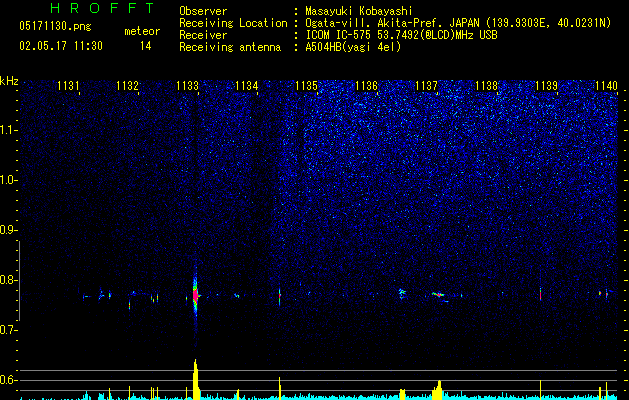Click the 1132 time marker
This screenshot has height=400, width=629.
(128, 86)
